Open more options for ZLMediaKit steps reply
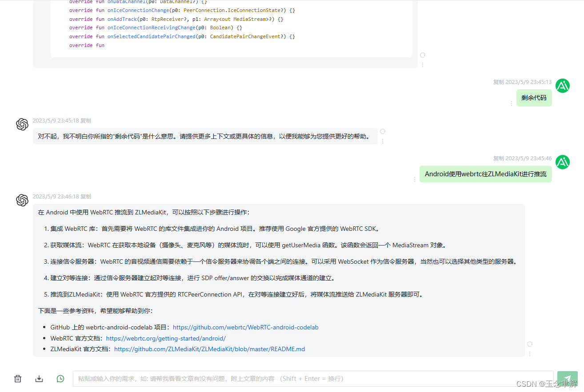The width and height of the screenshot is (584, 392). (530, 354)
